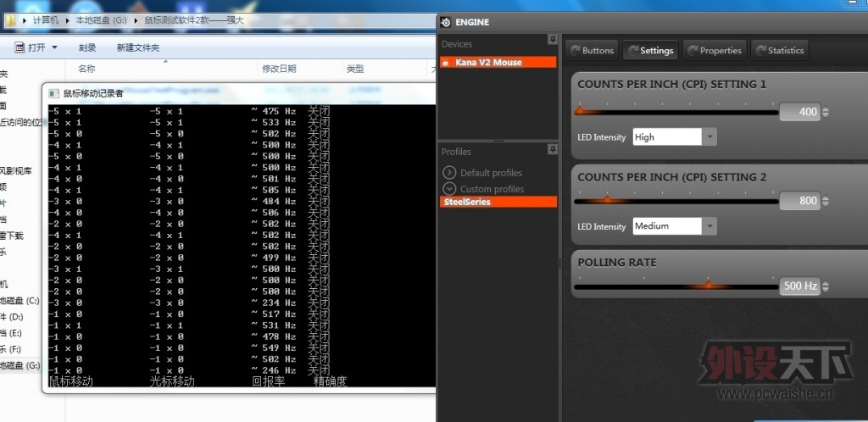Click the 鼠标移动记录者 title bar

[239, 93]
